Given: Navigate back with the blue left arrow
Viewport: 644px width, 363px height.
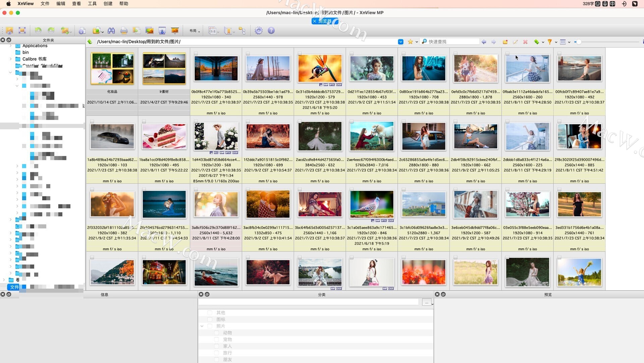Looking at the screenshot, I should [x=484, y=42].
